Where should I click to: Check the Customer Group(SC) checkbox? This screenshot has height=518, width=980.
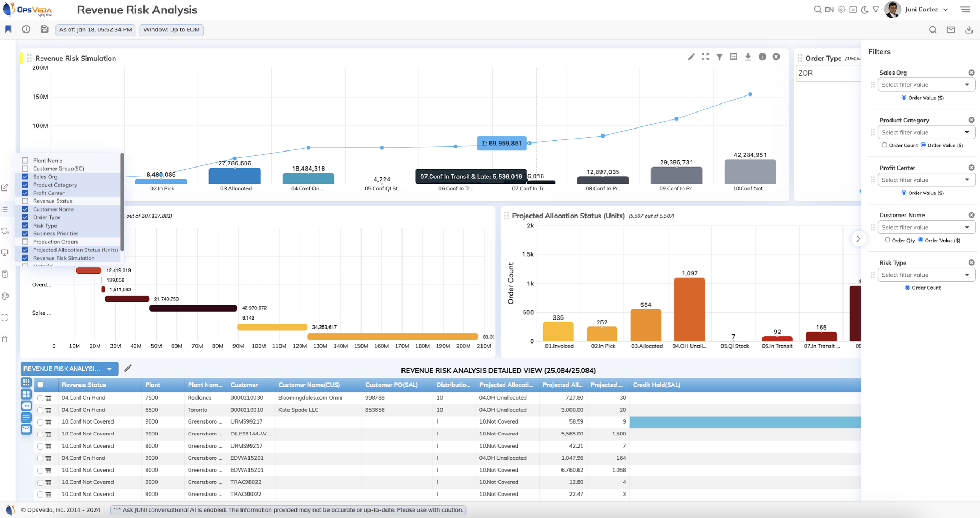(25, 169)
